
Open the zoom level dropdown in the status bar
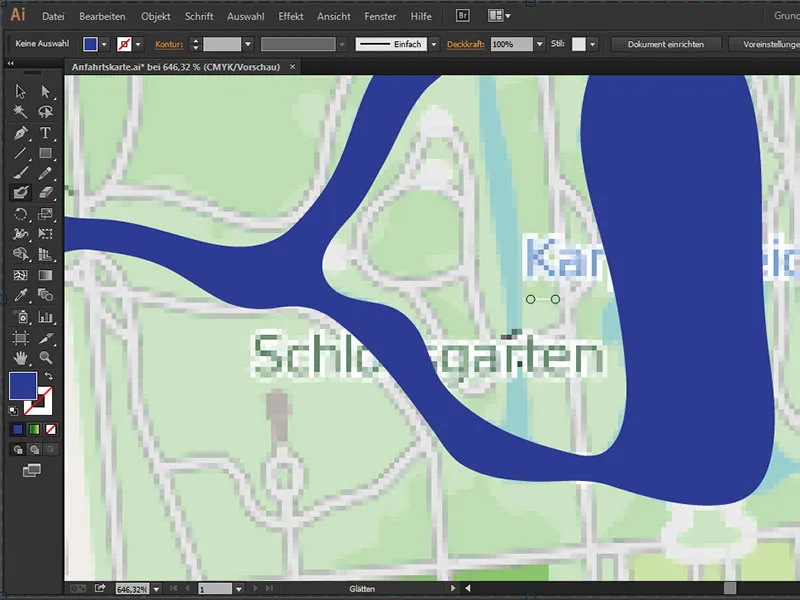156,589
